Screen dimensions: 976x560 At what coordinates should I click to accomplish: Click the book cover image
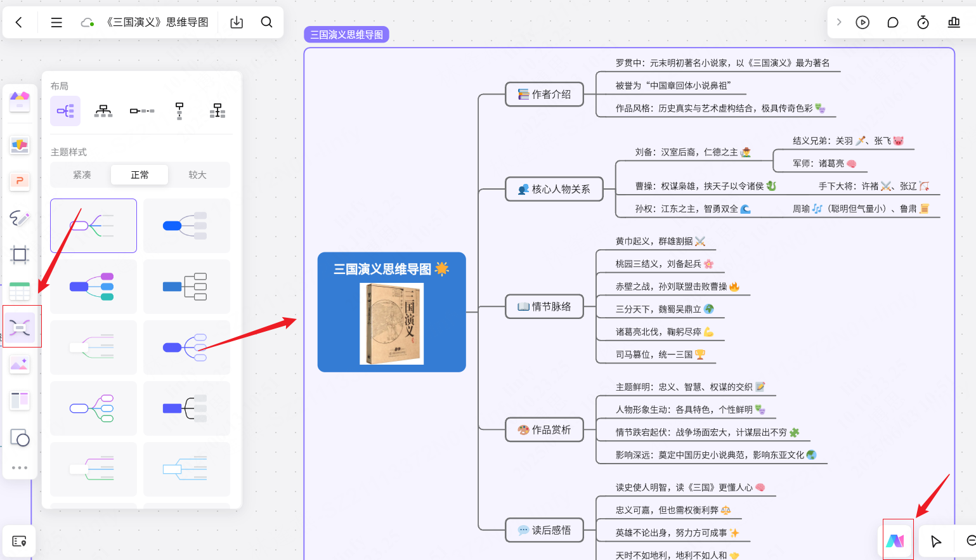pos(391,323)
